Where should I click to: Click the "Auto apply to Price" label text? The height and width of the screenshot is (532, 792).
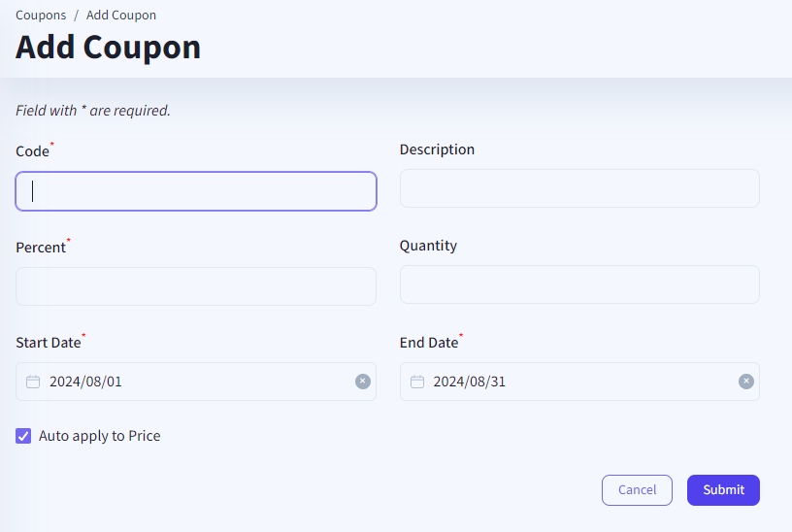point(99,436)
